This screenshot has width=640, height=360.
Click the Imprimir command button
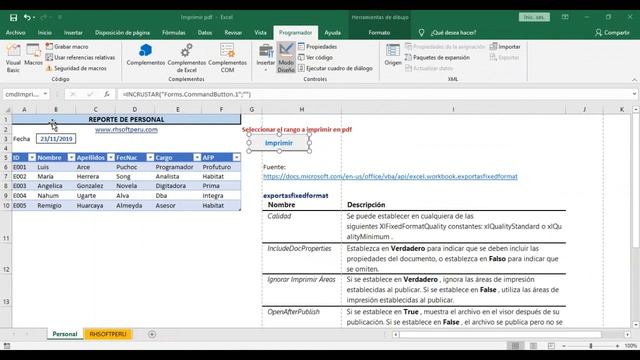279,143
